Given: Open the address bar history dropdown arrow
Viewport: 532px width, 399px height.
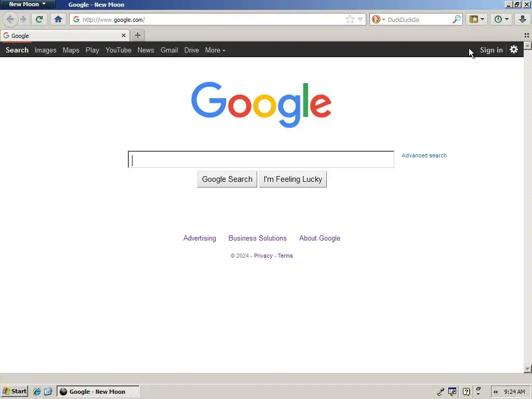Looking at the screenshot, I should point(361,19).
